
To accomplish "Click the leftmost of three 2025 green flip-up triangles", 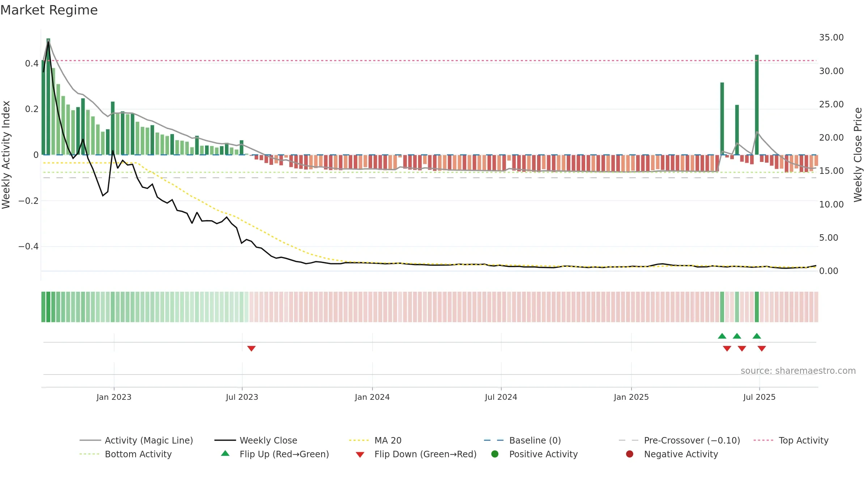I will [722, 336].
